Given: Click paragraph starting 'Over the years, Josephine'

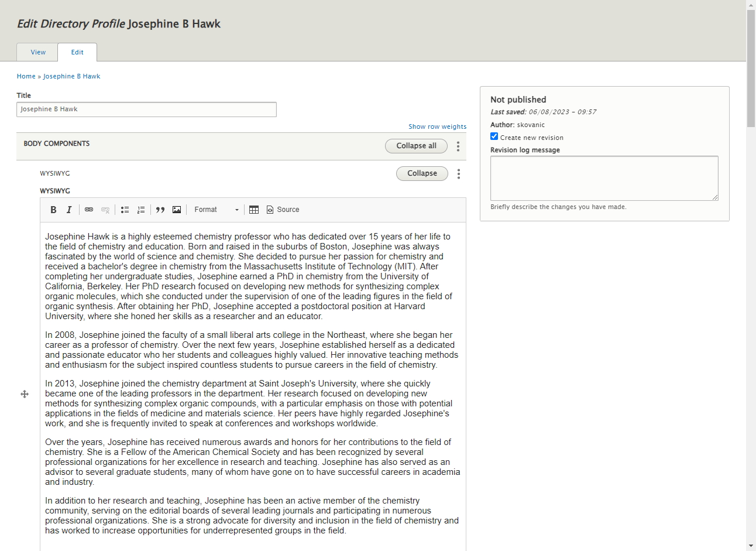Looking at the screenshot, I should tap(253, 462).
